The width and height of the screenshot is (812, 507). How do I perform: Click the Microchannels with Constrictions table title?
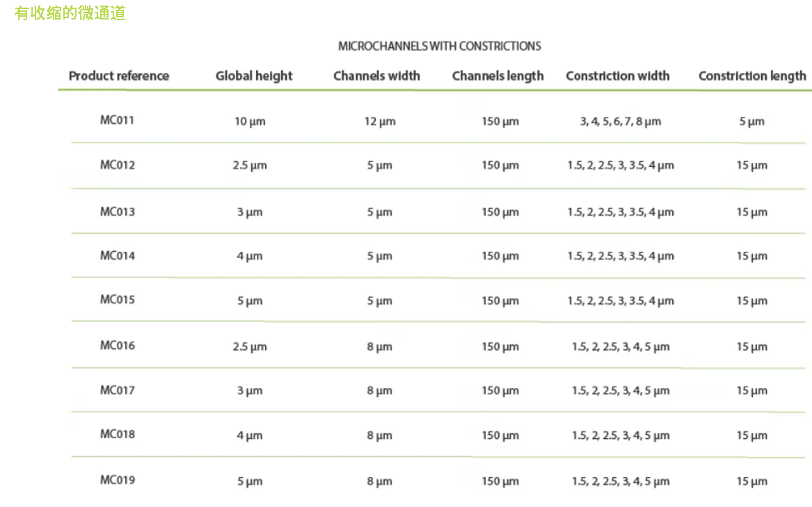(x=439, y=46)
